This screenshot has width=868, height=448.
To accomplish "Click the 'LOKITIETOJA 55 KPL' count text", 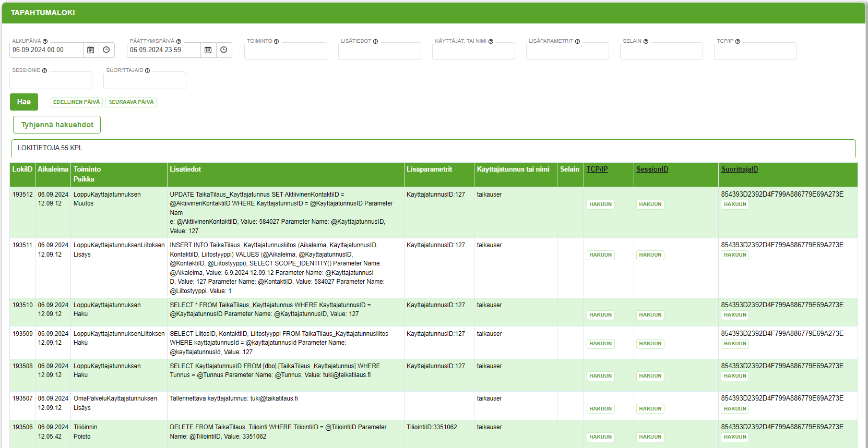I will point(50,148).
